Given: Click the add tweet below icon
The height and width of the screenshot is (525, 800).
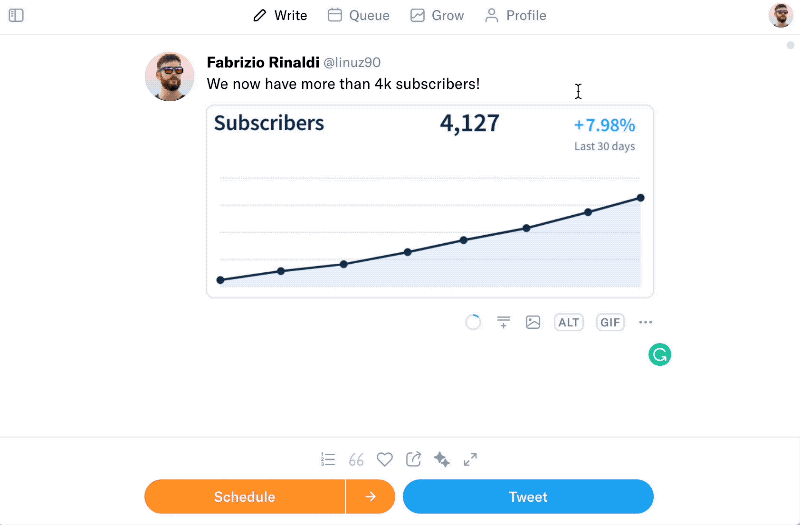Looking at the screenshot, I should (x=504, y=322).
